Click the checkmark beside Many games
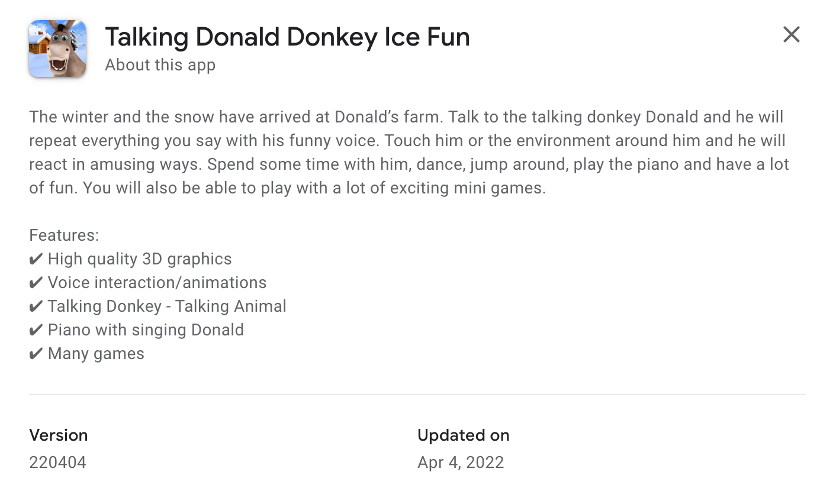This screenshot has height=504, width=836. click(x=36, y=353)
